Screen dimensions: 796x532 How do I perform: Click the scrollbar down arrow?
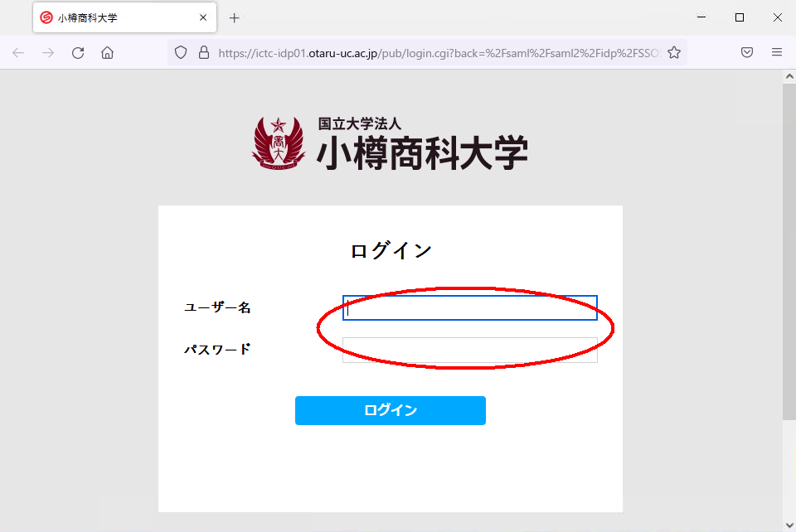point(789,525)
